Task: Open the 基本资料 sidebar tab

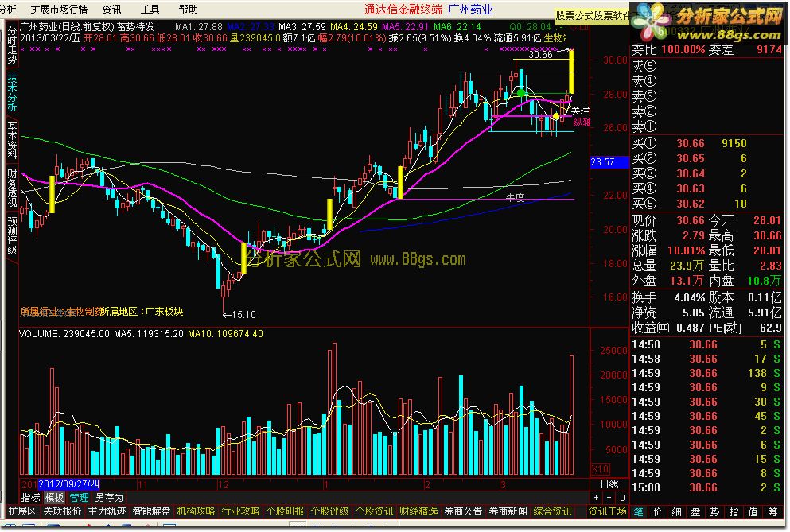Action: 12,140
